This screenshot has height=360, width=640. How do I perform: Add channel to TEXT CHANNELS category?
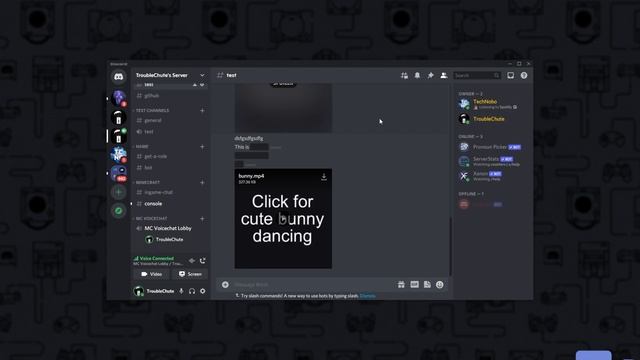coord(202,111)
